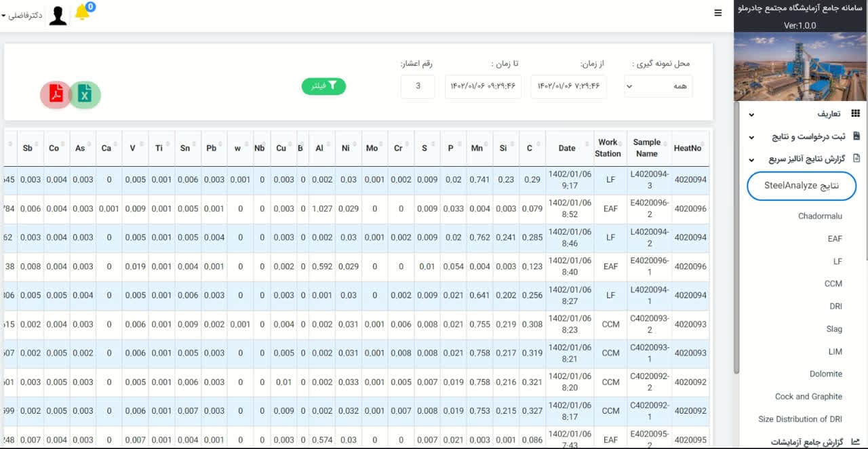
Task: Open دکترفاضلی user dropdown
Action: [23, 15]
